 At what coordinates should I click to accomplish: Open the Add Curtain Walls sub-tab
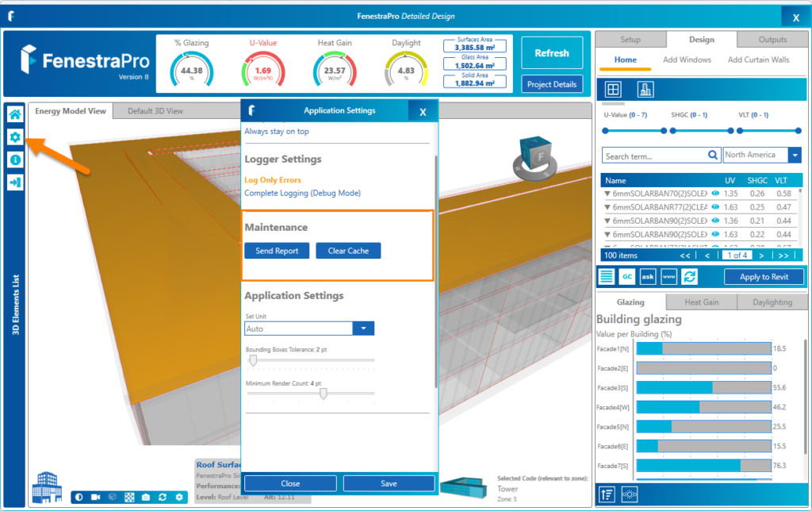[758, 60]
